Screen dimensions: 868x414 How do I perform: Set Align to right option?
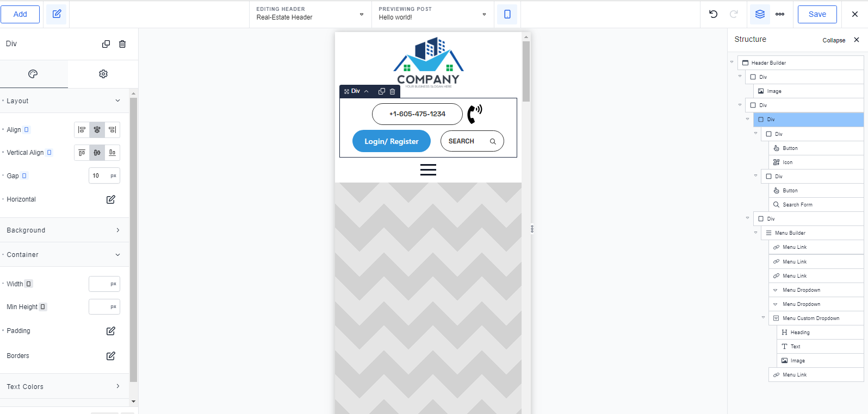coord(112,130)
